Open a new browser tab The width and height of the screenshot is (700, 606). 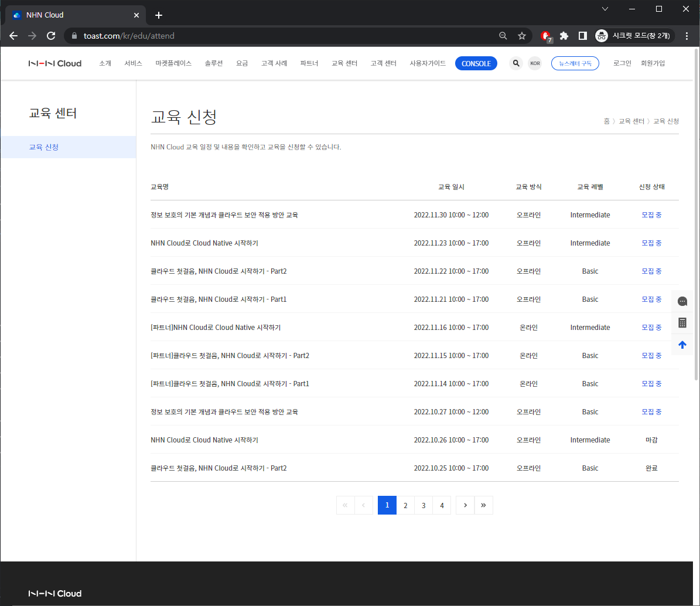(159, 15)
